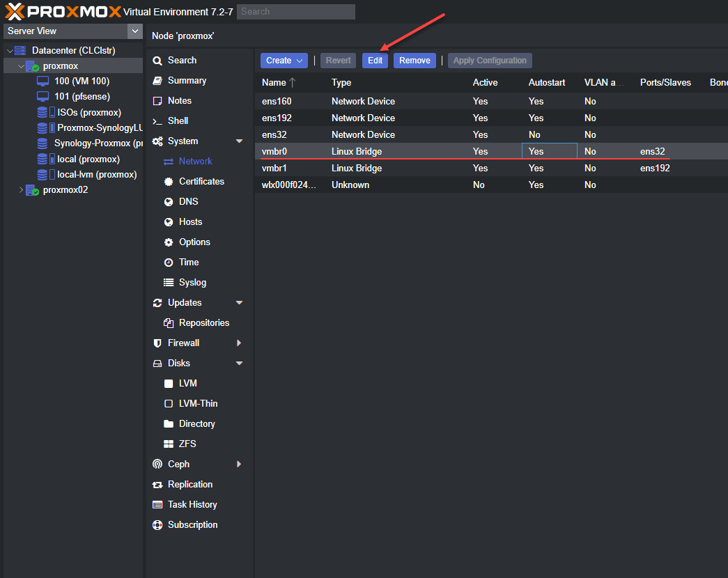Image resolution: width=728 pixels, height=578 pixels.
Task: Select the ZFS grid icon
Action: 169,444
